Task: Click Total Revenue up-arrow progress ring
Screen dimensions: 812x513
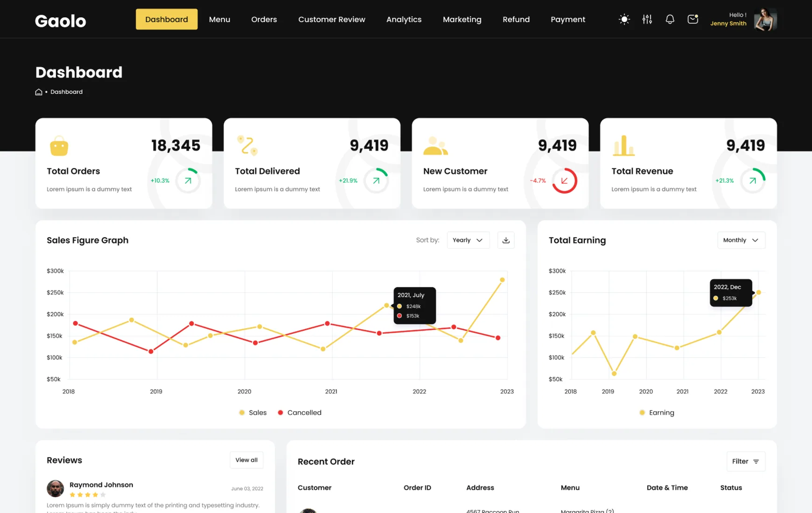Action: point(753,180)
